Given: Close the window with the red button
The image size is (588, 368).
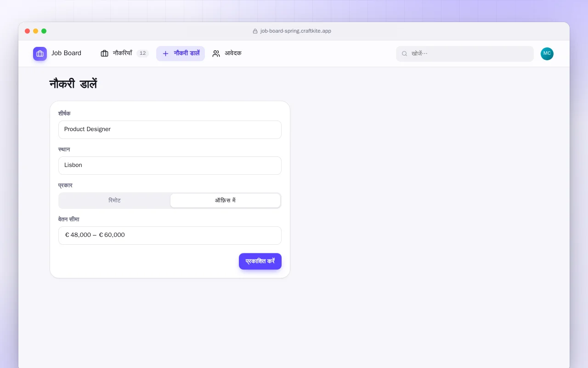Looking at the screenshot, I should pos(28,31).
